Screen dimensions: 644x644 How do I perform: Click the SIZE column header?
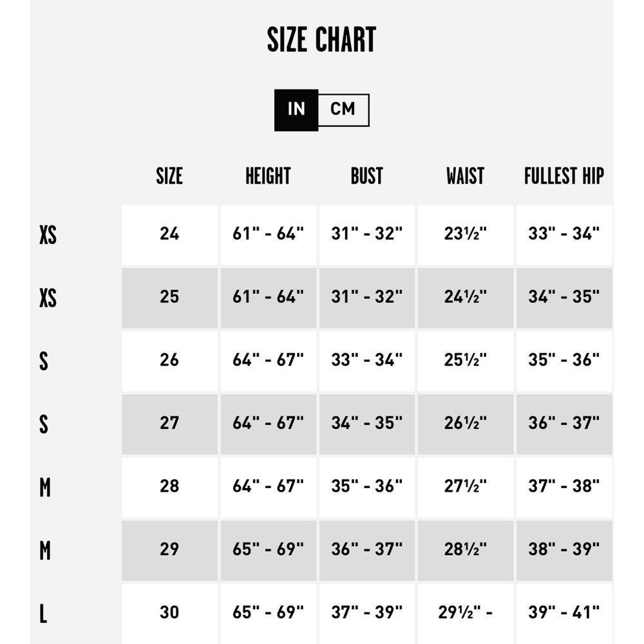(169, 176)
